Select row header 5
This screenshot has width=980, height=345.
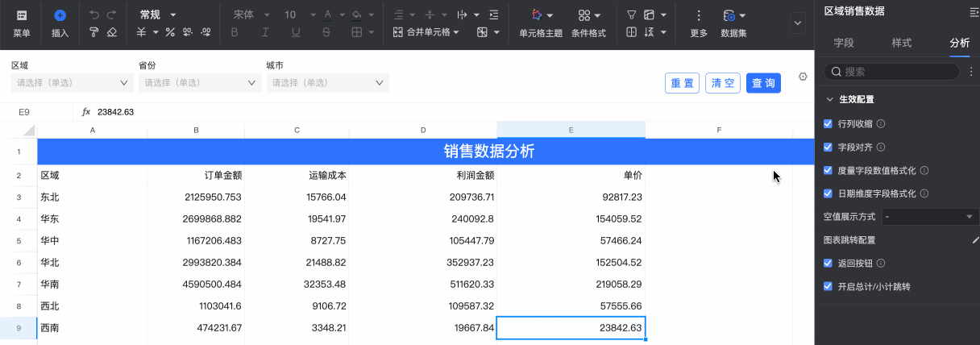click(x=18, y=240)
